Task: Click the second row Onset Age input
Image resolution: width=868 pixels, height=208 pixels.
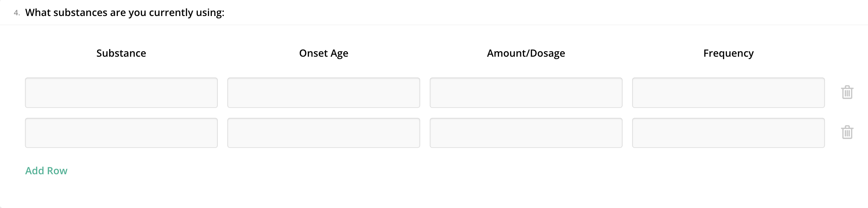Action: tap(323, 133)
